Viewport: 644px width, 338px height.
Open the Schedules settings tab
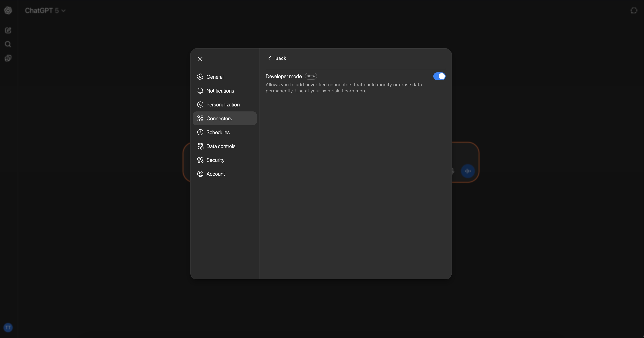(x=218, y=132)
